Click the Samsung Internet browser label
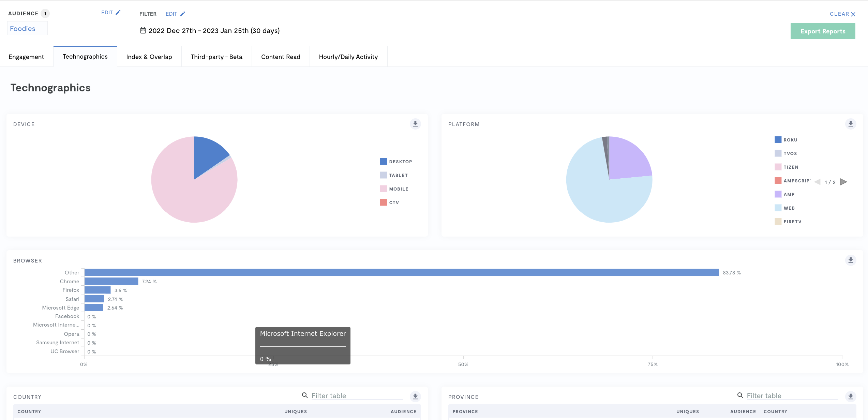The height and width of the screenshot is (420, 868). pos(58,343)
